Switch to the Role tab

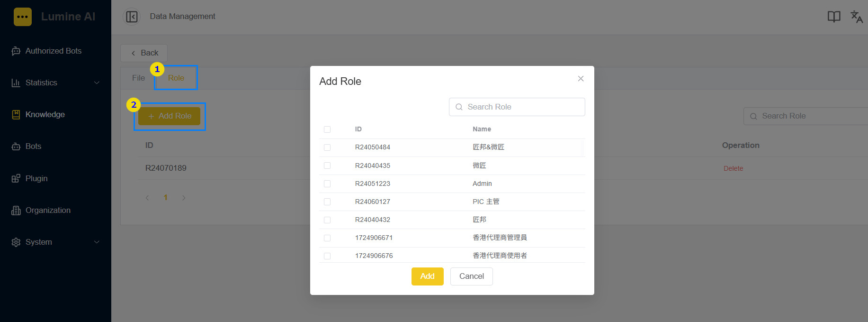coord(176,78)
